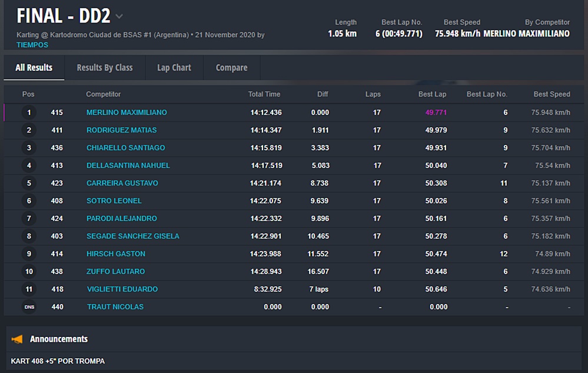Expand the FINAL - DD2 title dropdown arrow
This screenshot has height=373, width=588.
119,16
